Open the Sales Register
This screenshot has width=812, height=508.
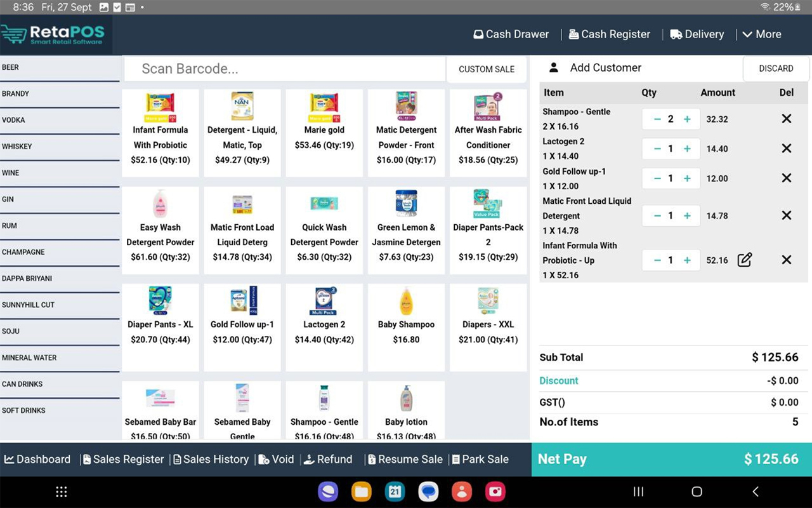(123, 459)
